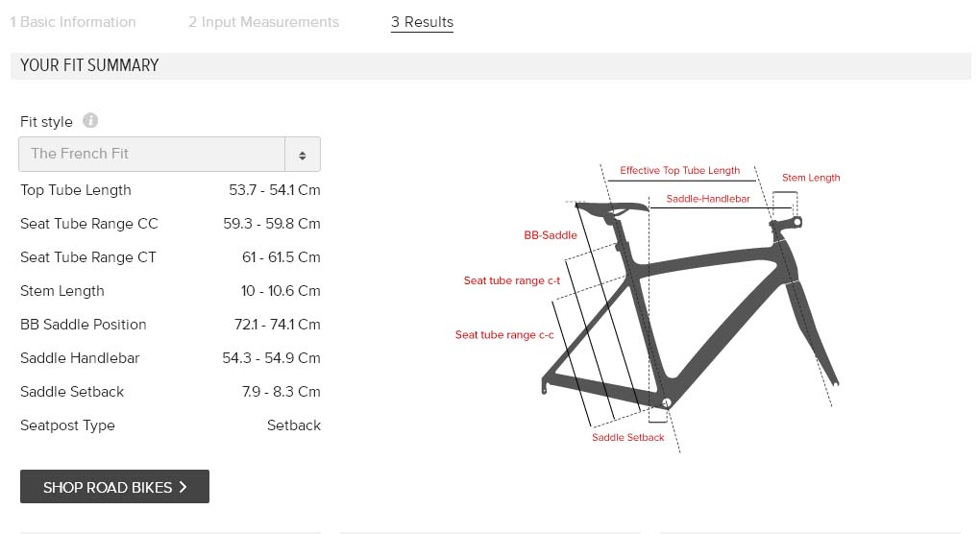Click the Seat tube range c-t label
Image resolution: width=980 pixels, height=534 pixels.
tap(512, 280)
